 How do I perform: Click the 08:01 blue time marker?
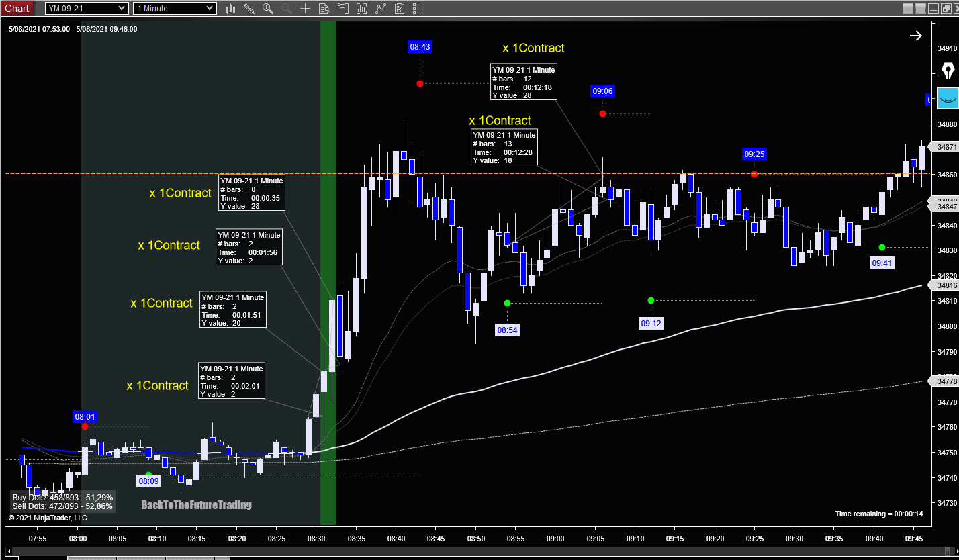[x=85, y=417]
